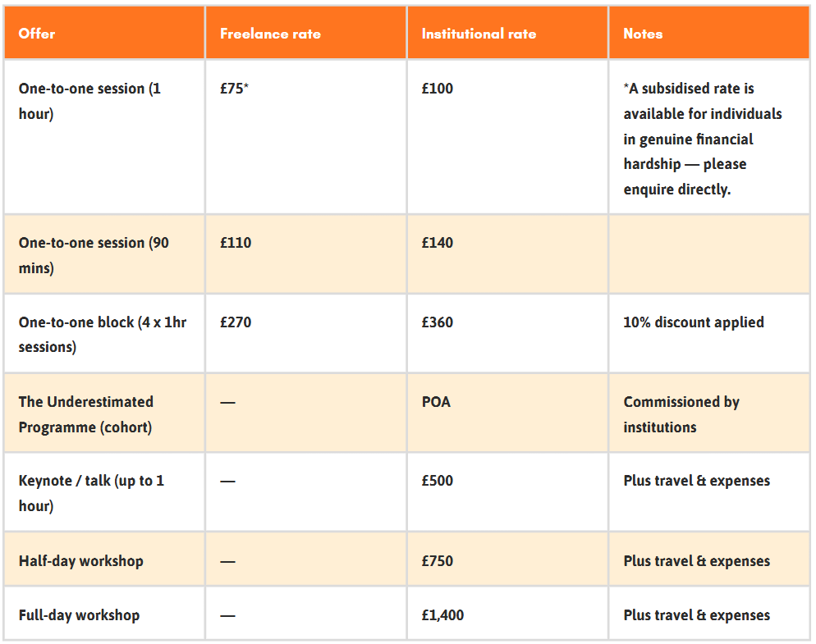Viewport: 816px width, 644px height.
Task: Click the £100 institutional rate
Action: 437,89
